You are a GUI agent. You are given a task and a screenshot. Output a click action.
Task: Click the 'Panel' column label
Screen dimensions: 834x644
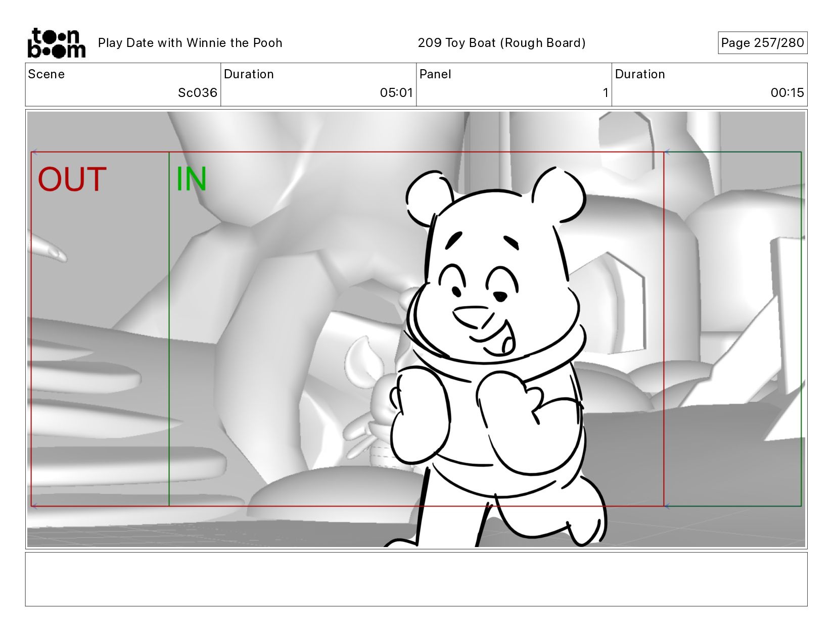(435, 74)
